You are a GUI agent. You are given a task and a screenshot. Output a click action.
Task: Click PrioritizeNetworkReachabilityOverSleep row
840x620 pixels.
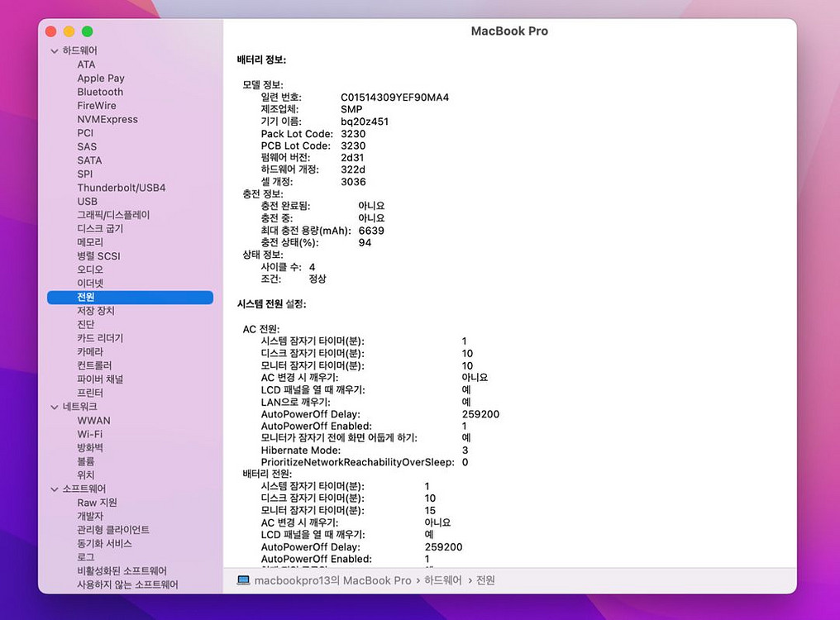pyautogui.click(x=365, y=462)
